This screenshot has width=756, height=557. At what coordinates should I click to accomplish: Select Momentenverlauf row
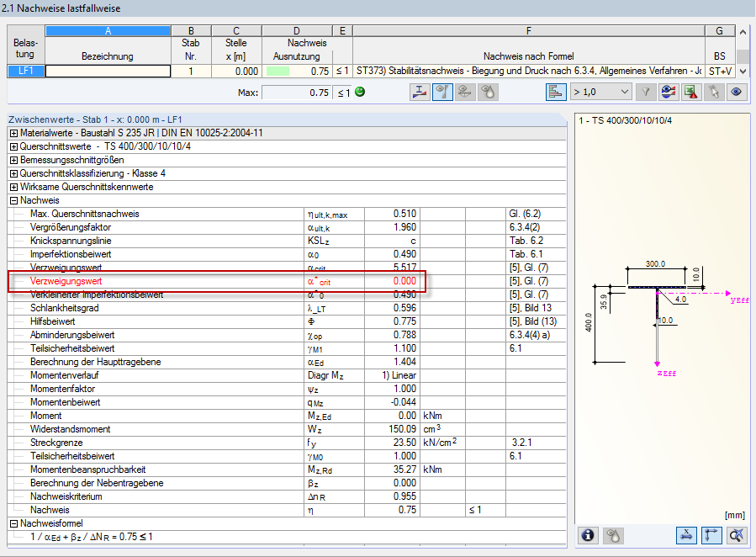[287, 375]
